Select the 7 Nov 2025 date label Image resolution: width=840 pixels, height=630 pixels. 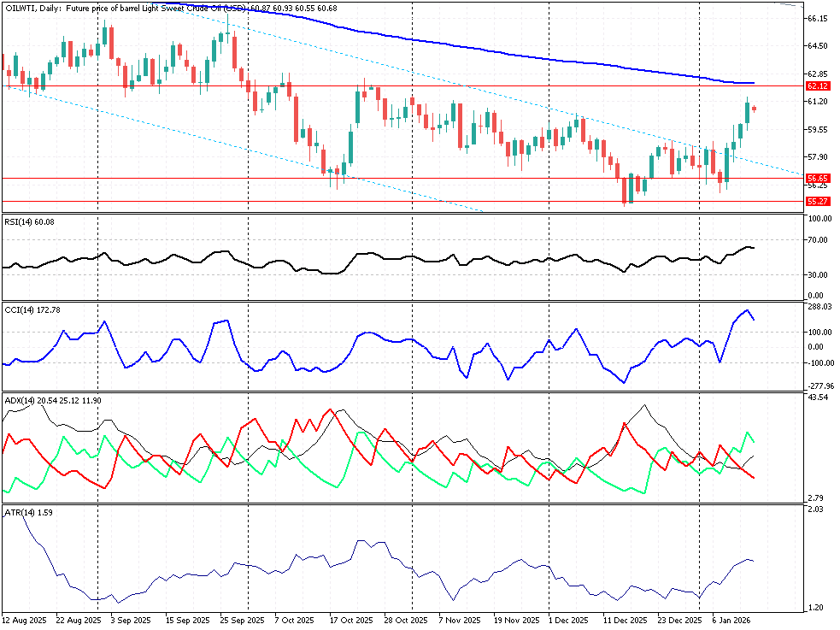[459, 620]
